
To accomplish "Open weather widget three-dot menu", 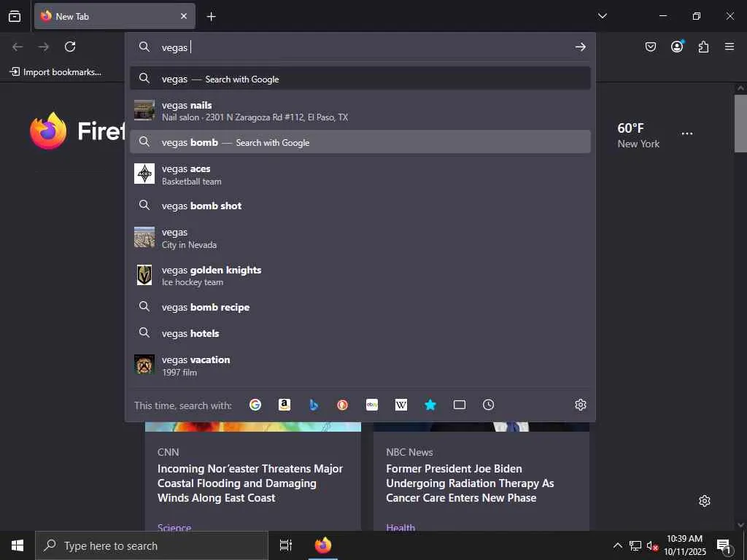I will [687, 134].
